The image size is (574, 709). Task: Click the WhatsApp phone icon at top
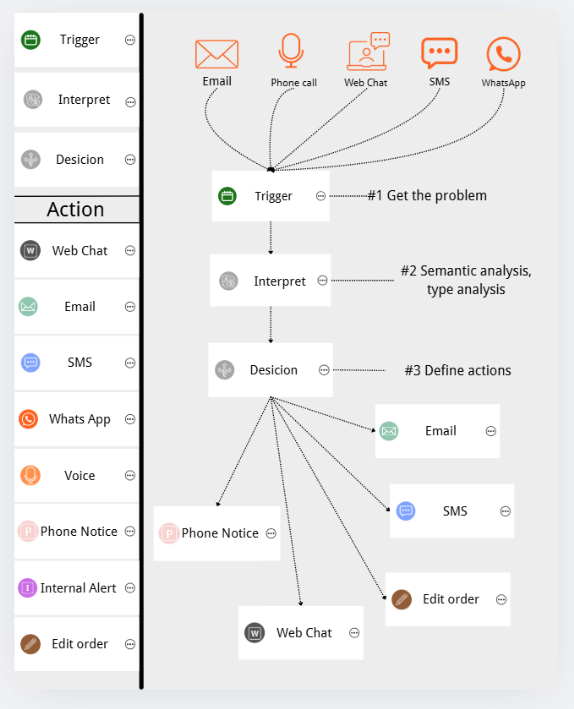click(503, 54)
